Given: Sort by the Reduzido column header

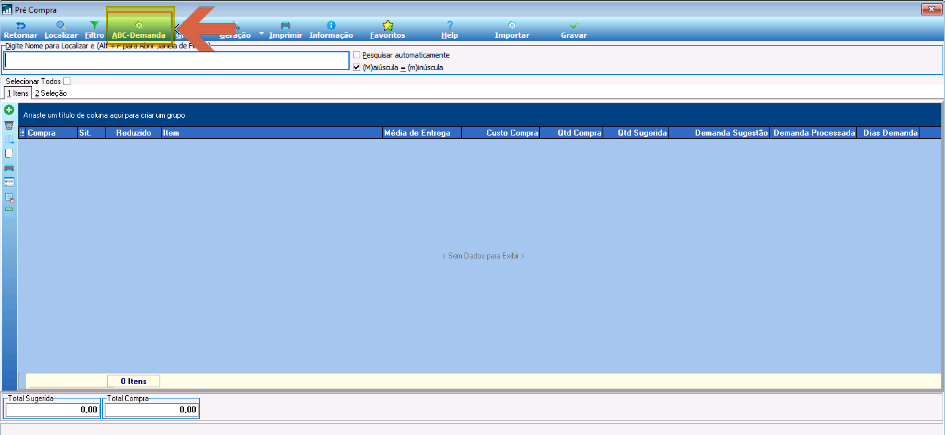Looking at the screenshot, I should (133, 133).
